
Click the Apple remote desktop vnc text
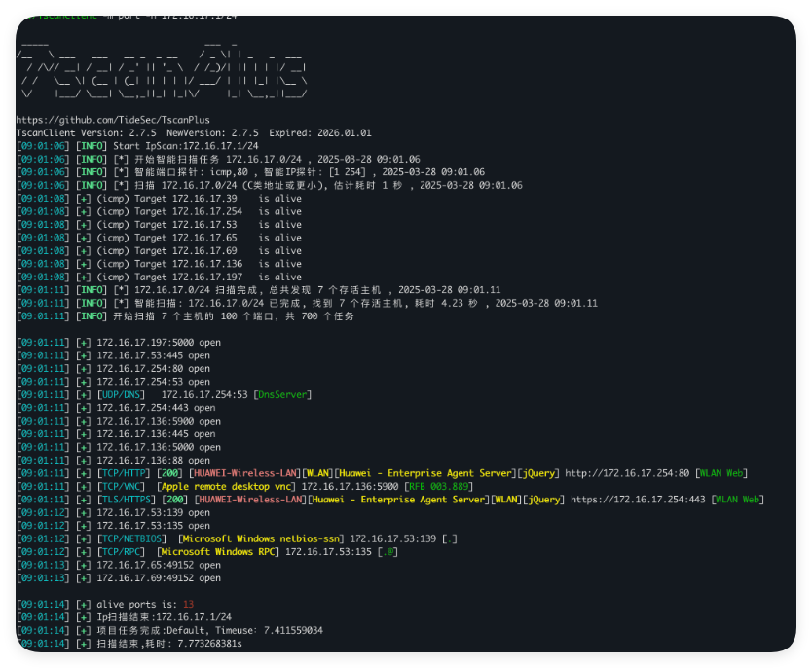pyautogui.click(x=226, y=486)
